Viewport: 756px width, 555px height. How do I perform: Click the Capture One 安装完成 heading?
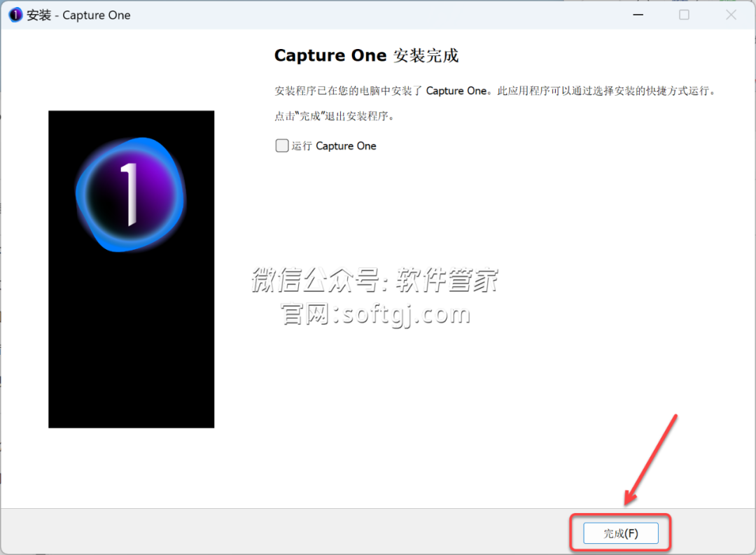pos(366,55)
